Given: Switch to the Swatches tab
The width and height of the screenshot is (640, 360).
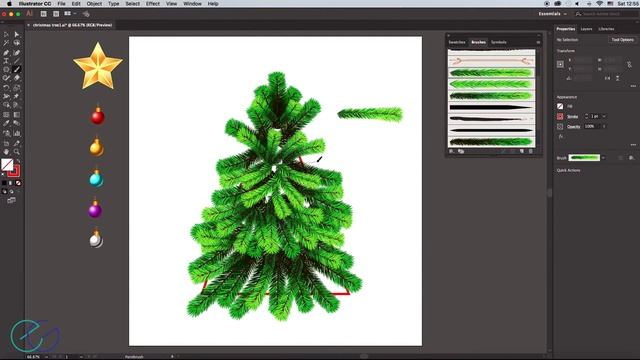Looking at the screenshot, I should coord(457,42).
